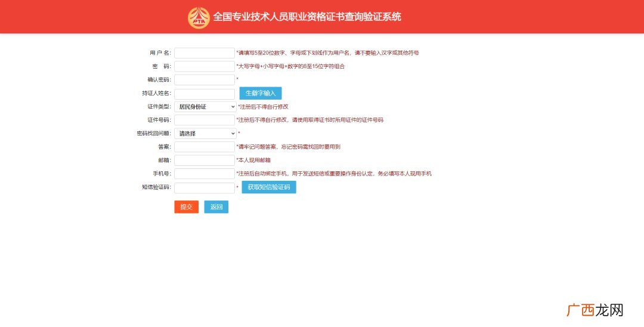
Task: Expand the 证件类型 dropdown showing 居民身份证
Action: (x=205, y=107)
